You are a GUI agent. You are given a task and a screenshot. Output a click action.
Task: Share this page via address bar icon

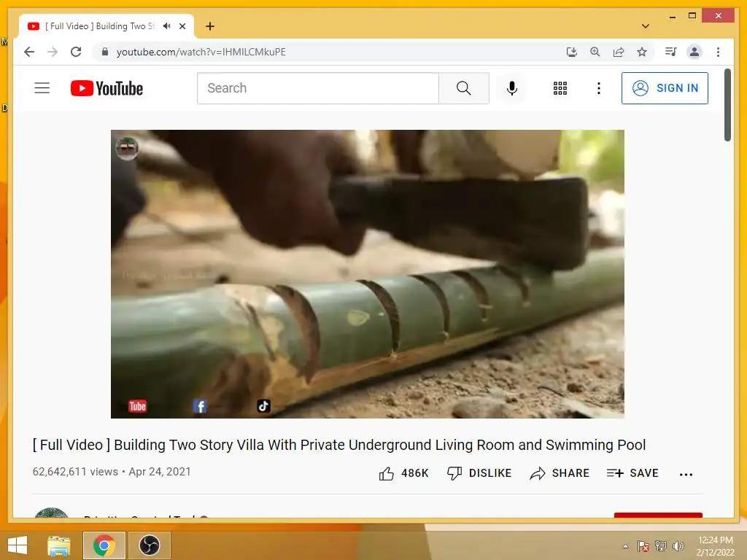[x=619, y=52]
